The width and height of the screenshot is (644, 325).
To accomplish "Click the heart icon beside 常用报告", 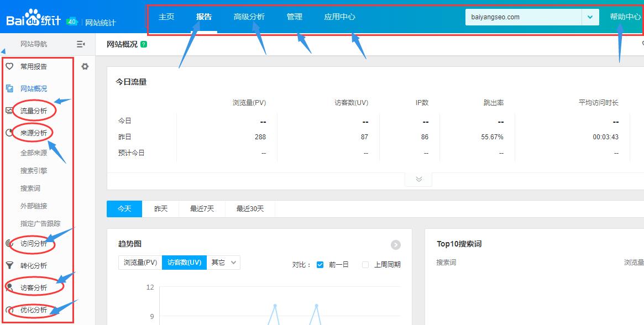I will tap(9, 66).
